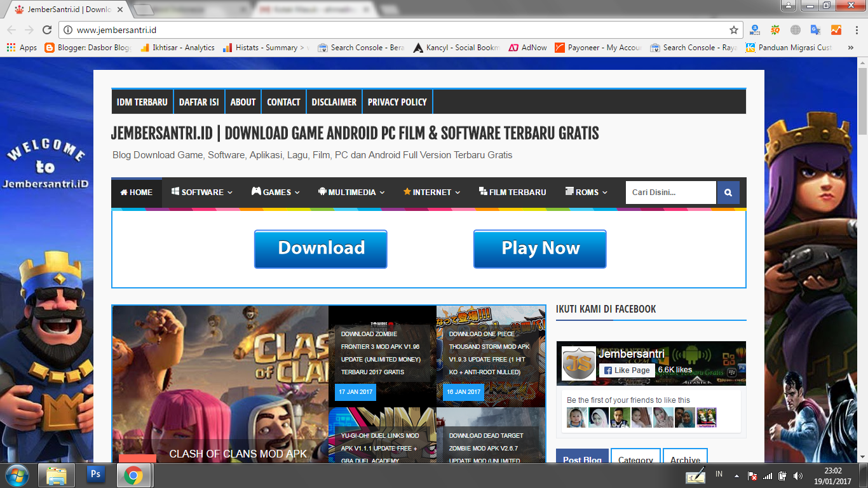Open the IDM TERBARU menu item

click(142, 102)
